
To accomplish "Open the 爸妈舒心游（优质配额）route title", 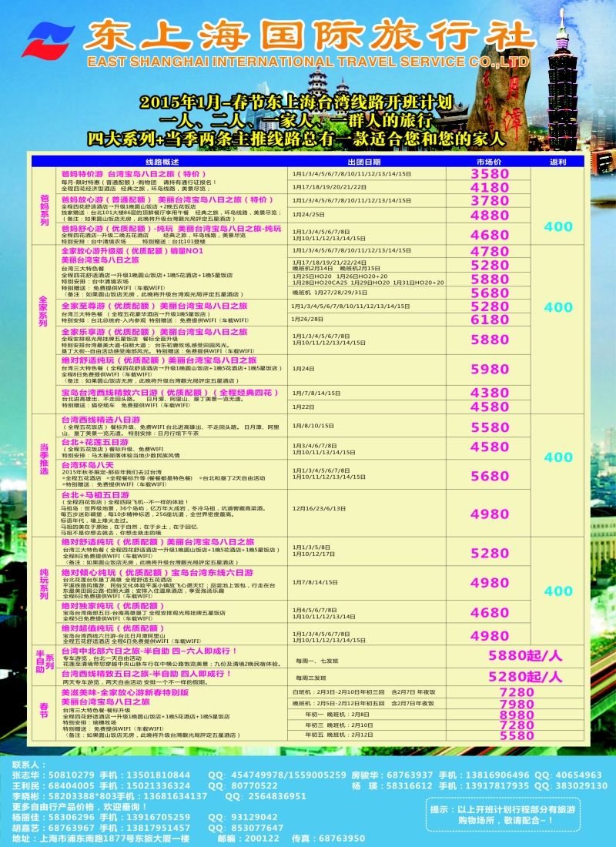I will tap(171, 229).
